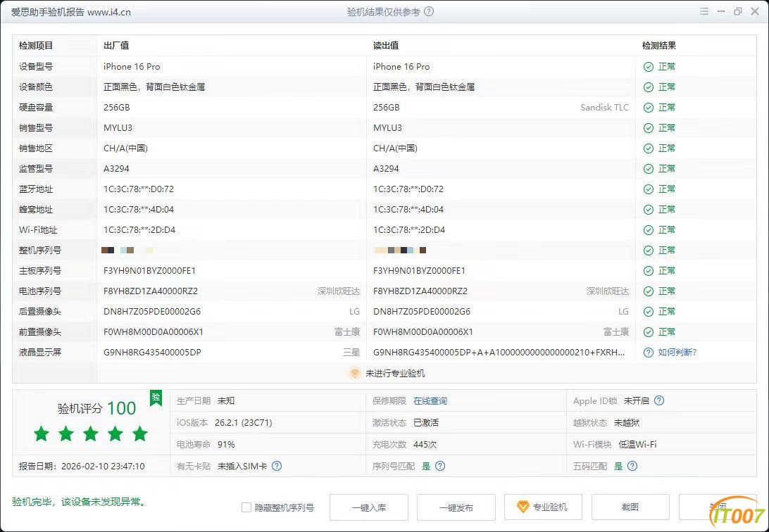The height and width of the screenshot is (532, 769).
Task: Click shield icon beside 未进行专业验机
Action: click(355, 373)
